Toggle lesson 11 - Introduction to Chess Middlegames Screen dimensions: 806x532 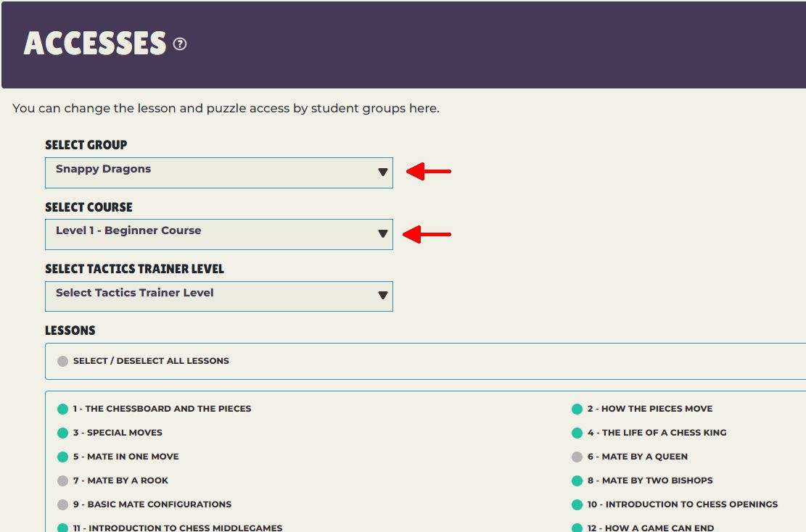(x=62, y=527)
